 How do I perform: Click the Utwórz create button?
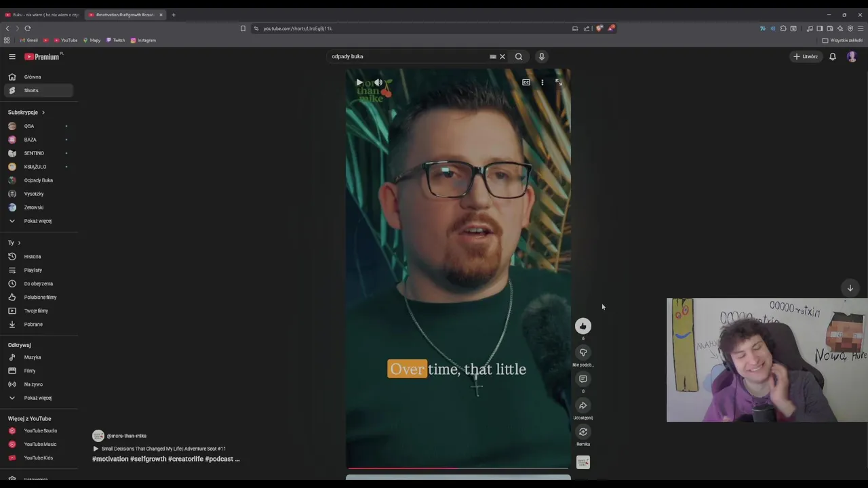806,57
